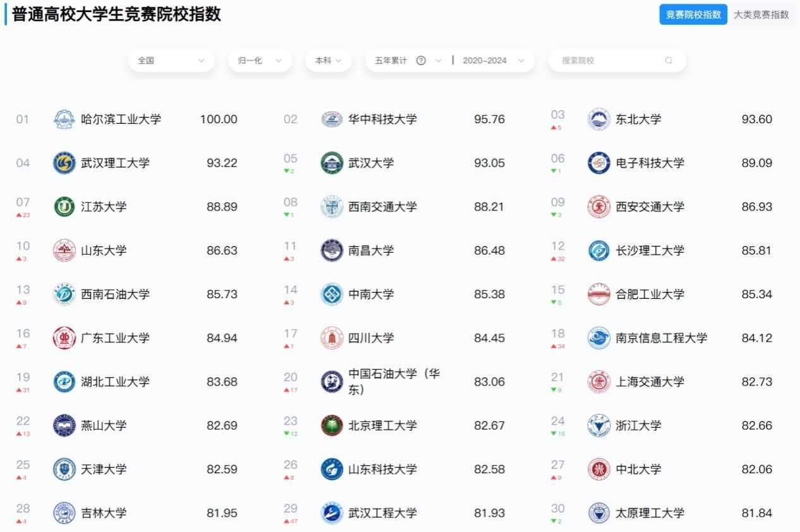Viewport: 800px width, 532px height.
Task: Open the 南京信息工程大学 link
Action: tap(661, 338)
